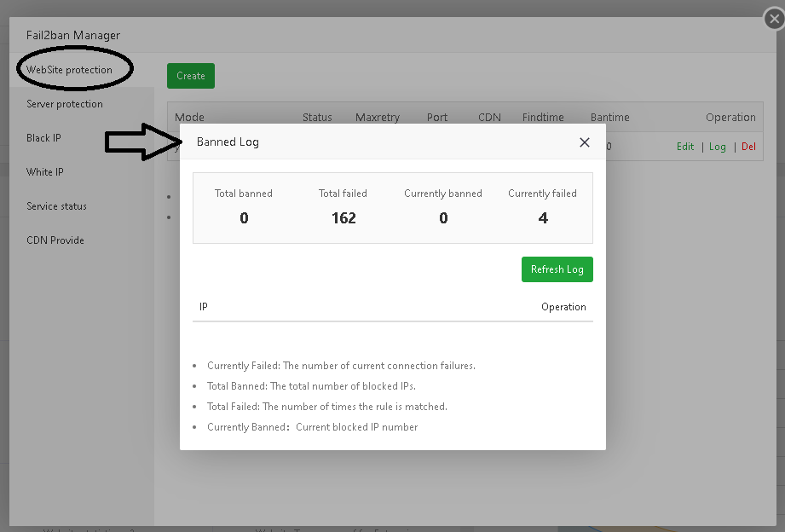Click the Banned Log dialog title
The width and height of the screenshot is (785, 532).
(228, 142)
